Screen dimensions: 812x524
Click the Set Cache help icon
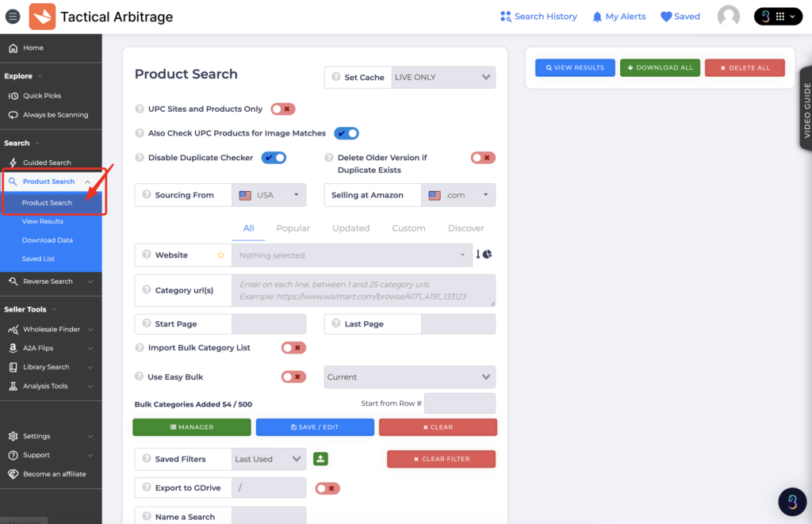point(335,77)
